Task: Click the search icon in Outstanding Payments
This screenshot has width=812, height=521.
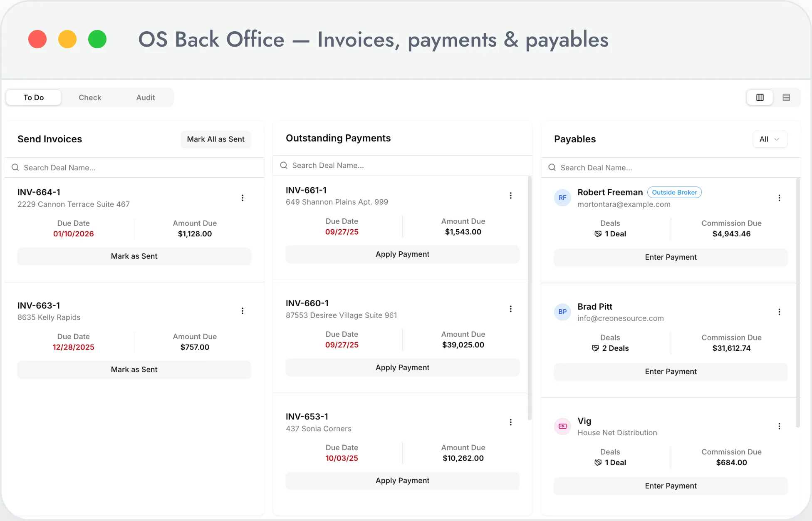Action: tap(284, 165)
